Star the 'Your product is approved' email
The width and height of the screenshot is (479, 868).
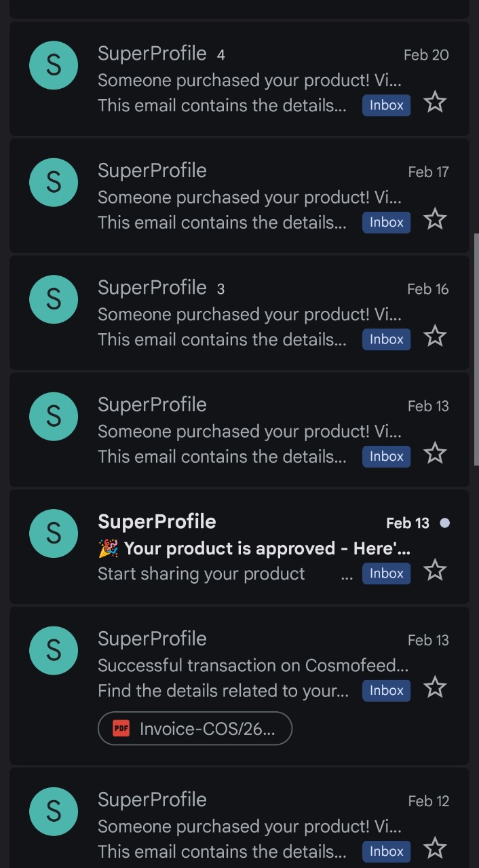tap(435, 570)
